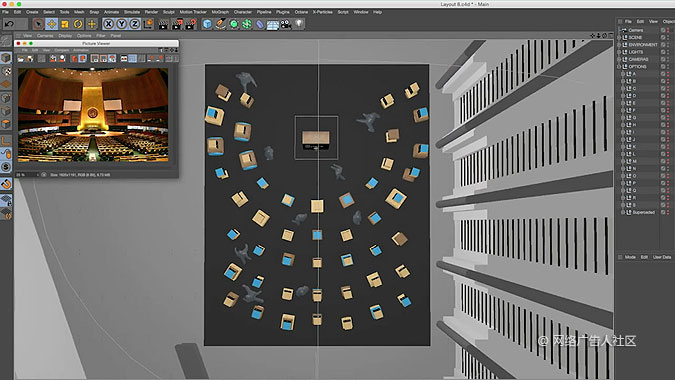This screenshot has width=675, height=380.
Task: Open the Object Manager View menu
Action: [653, 21]
